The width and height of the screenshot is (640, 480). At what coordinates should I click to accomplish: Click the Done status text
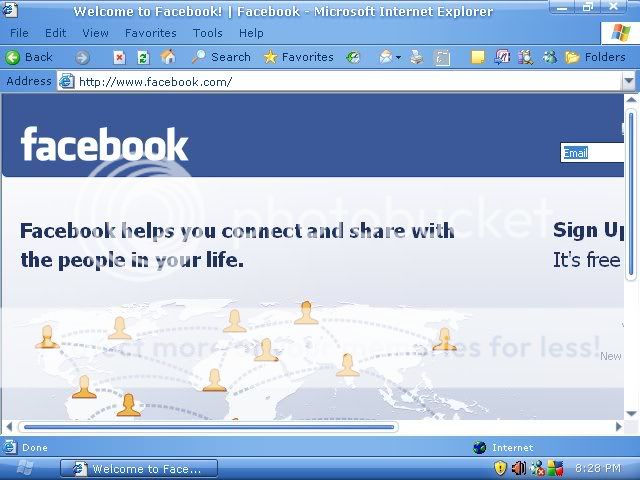(35, 448)
